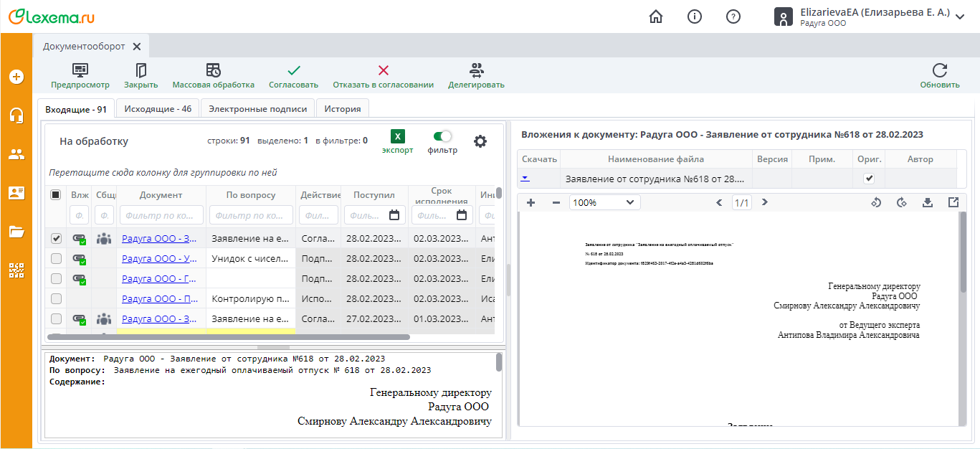
Task: Open the contact card icon in sidebar
Action: pyautogui.click(x=16, y=192)
